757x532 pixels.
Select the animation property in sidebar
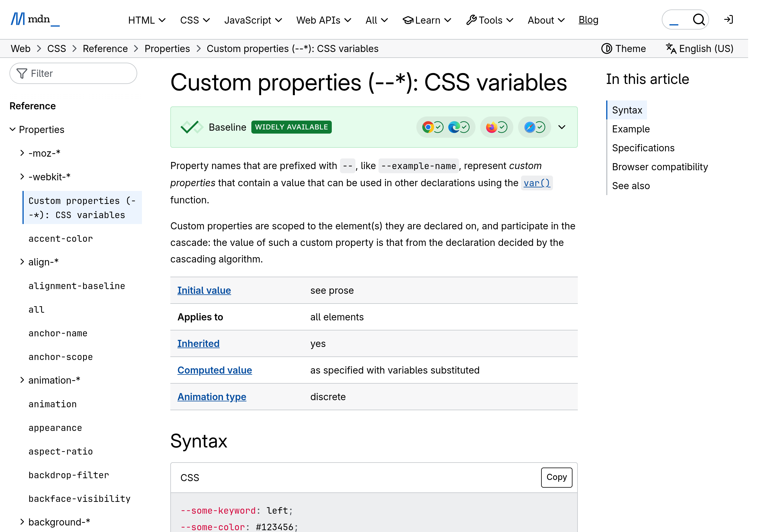(x=52, y=404)
